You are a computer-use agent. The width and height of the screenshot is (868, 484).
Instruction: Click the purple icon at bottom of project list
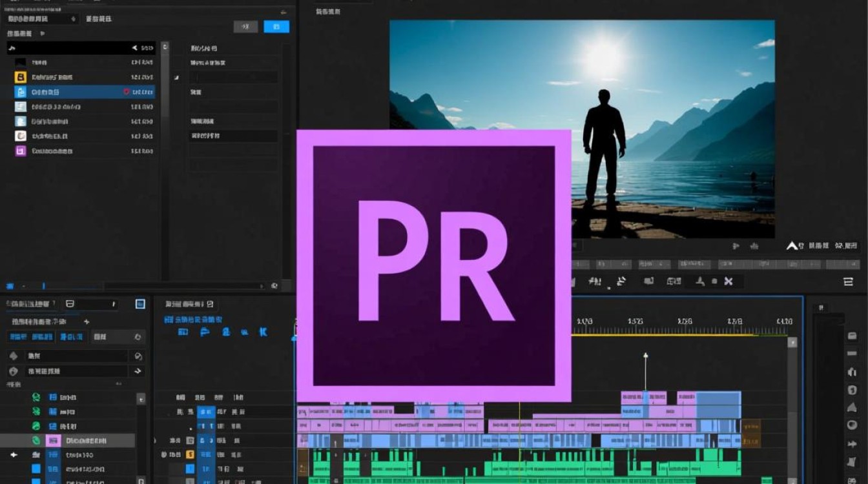(21, 151)
